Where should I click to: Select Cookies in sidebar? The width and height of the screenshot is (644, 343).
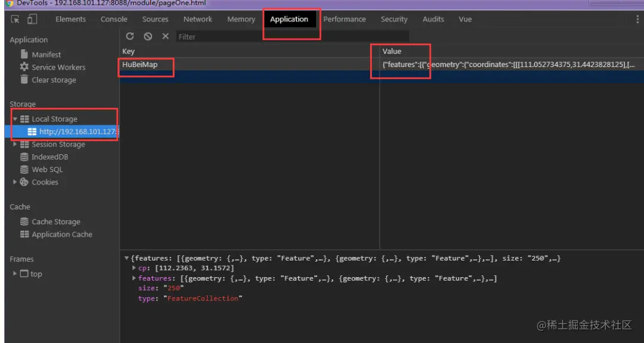(45, 182)
